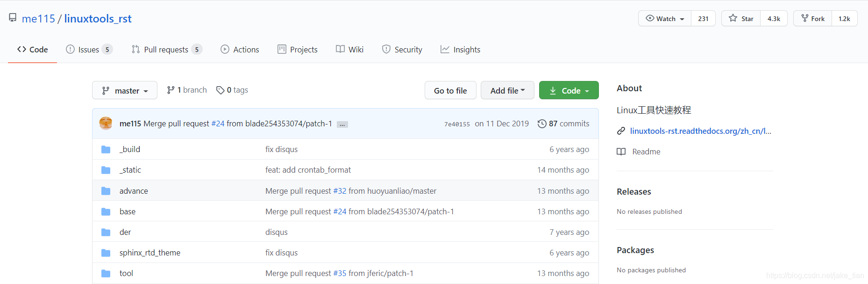The height and width of the screenshot is (284, 868).
Task: Open the linuxtools-rst.readthedocs.org link
Action: [x=700, y=131]
